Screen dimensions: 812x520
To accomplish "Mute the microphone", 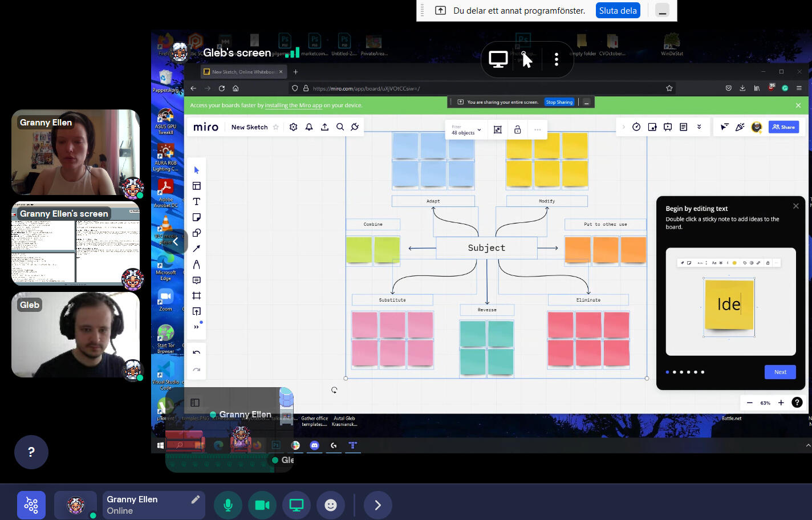I will [x=228, y=505].
